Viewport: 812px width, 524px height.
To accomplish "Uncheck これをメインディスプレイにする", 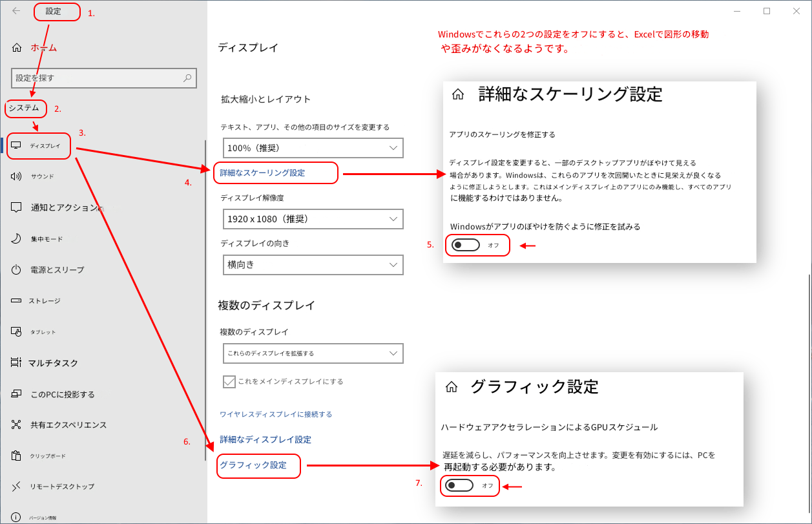I will coord(229,382).
